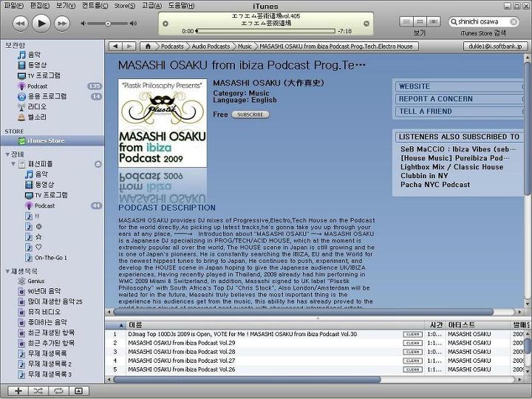This screenshot has width=532, height=399.
Task: Click the playback progress bar
Action: pyautogui.click(x=265, y=31)
